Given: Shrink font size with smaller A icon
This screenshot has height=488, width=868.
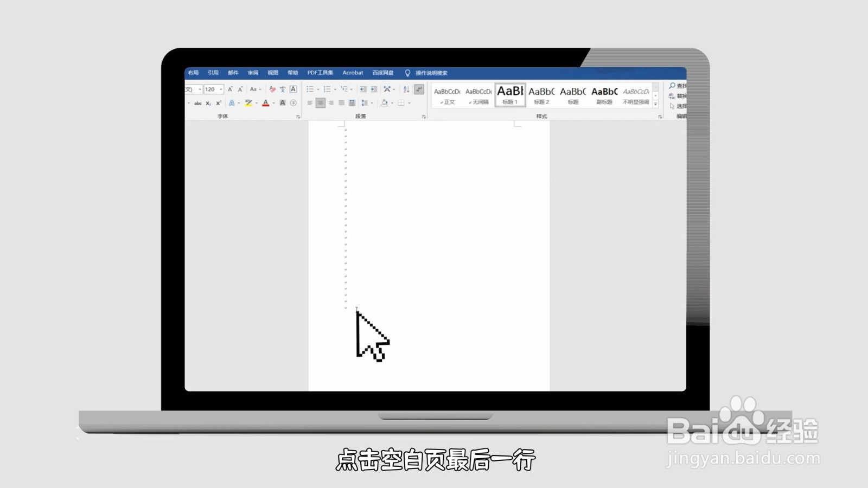Looking at the screenshot, I should (x=240, y=89).
